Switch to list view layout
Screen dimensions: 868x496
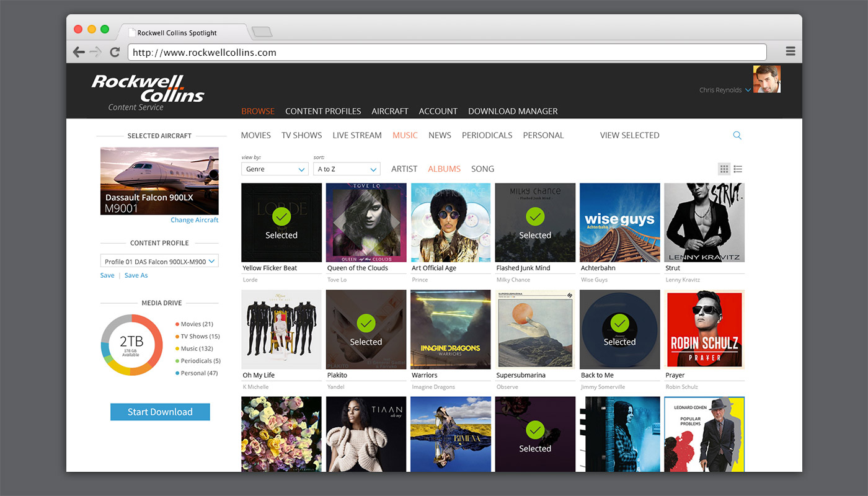pyautogui.click(x=738, y=169)
